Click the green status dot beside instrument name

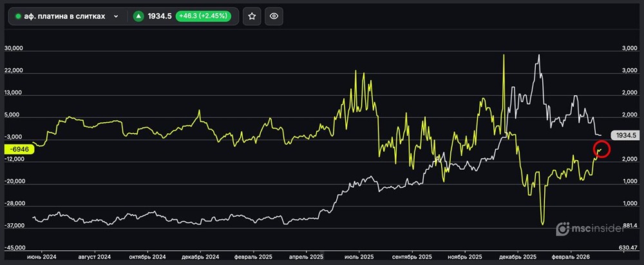tap(18, 16)
